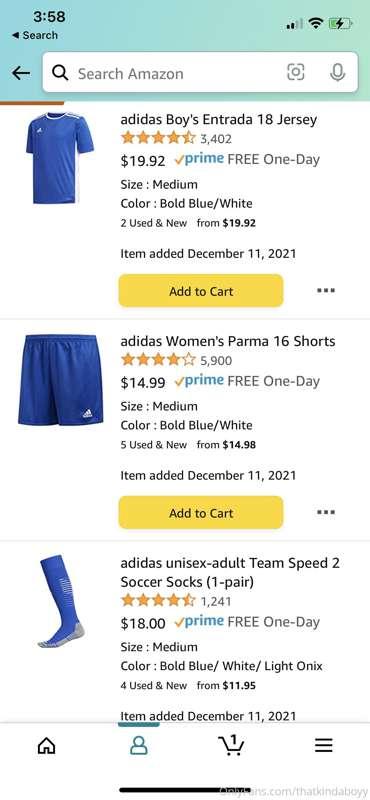Viewport: 370px width, 800px height.
Task: Open the shopping cart icon
Action: point(231,745)
